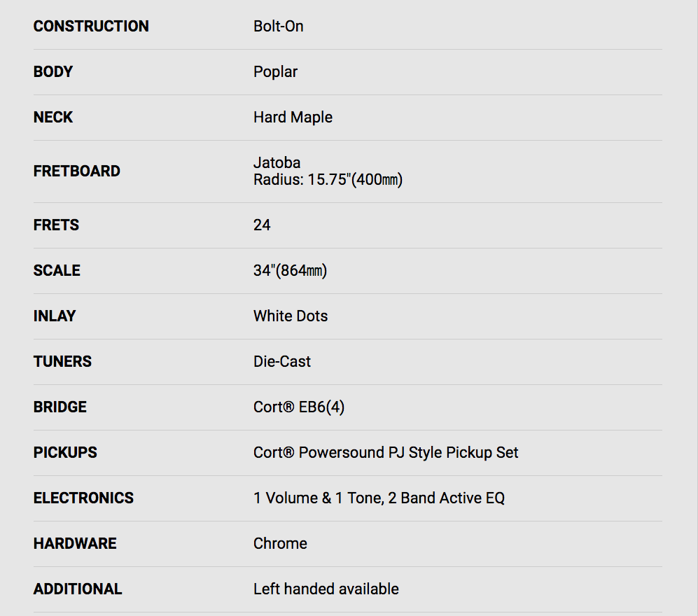Image resolution: width=698 pixels, height=616 pixels.
Task: Click the CONSTRUCTION spec label
Action: coord(91,27)
